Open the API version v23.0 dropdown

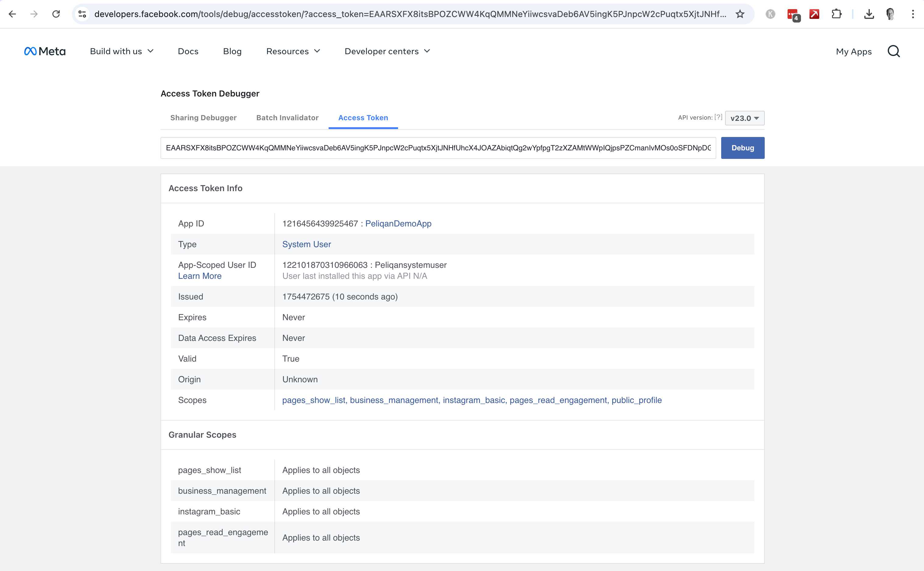[745, 118]
